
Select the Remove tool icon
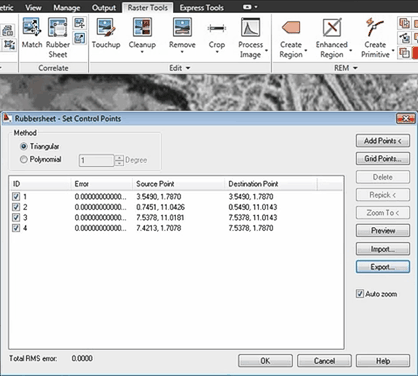[182, 27]
